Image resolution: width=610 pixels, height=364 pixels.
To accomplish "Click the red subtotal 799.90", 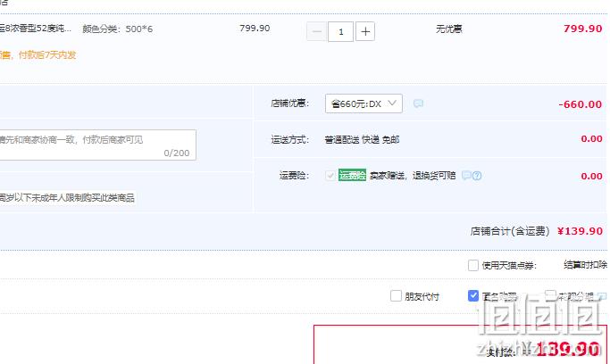I will coord(583,29).
